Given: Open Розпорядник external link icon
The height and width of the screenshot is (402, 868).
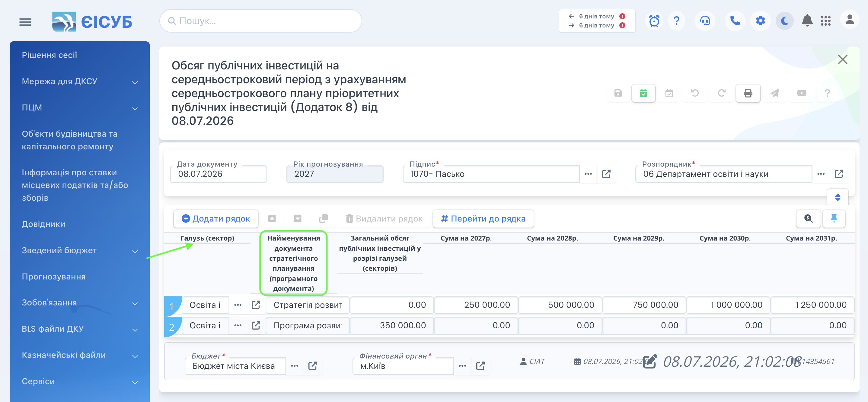Looking at the screenshot, I should point(839,174).
